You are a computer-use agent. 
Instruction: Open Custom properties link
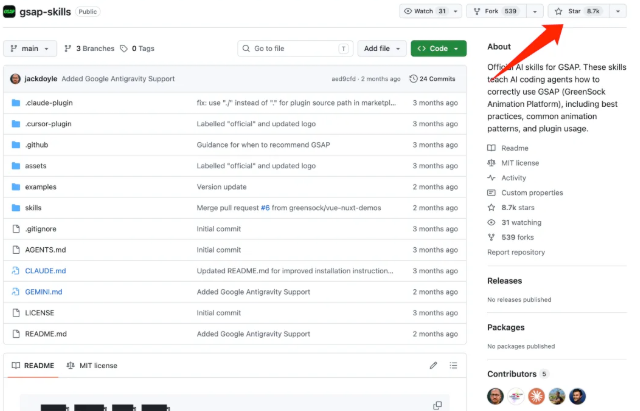(x=532, y=193)
